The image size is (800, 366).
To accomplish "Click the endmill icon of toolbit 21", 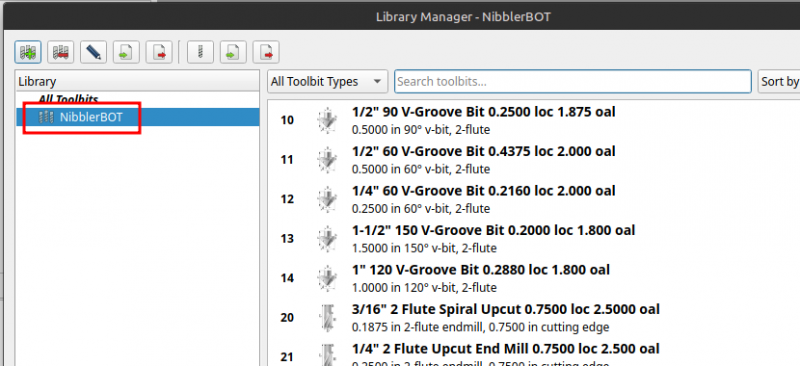I will 327,356.
